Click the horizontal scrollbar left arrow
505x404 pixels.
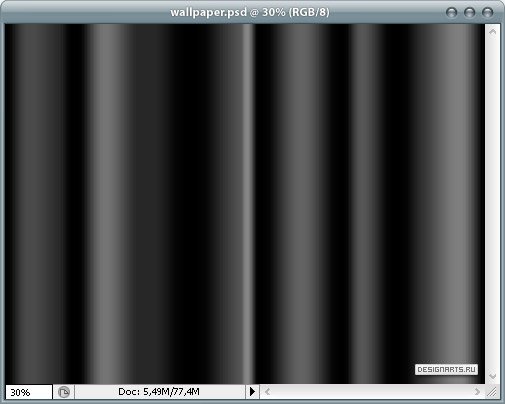(267, 392)
